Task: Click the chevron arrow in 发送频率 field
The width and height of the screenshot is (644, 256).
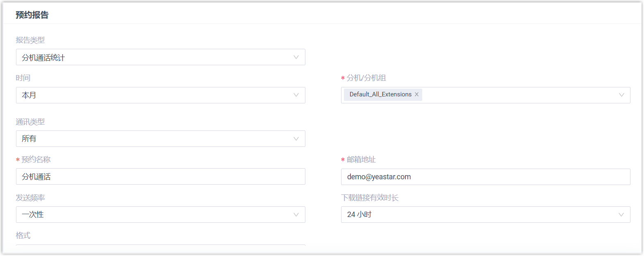Action: point(296,215)
